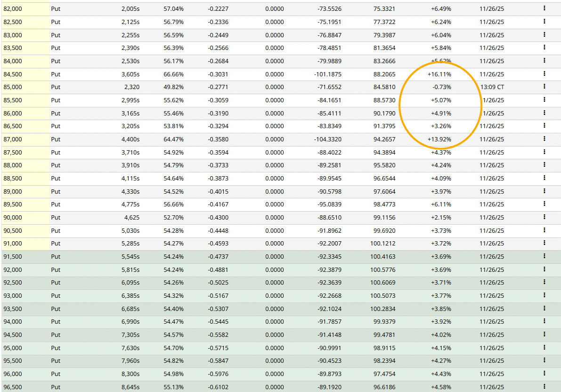Click the 2,320 last price value
The image size is (561, 392).
point(132,87)
